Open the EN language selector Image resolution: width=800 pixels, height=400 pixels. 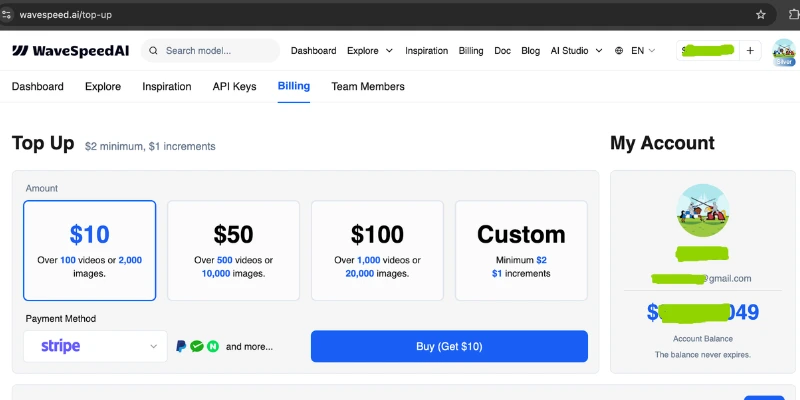click(643, 51)
